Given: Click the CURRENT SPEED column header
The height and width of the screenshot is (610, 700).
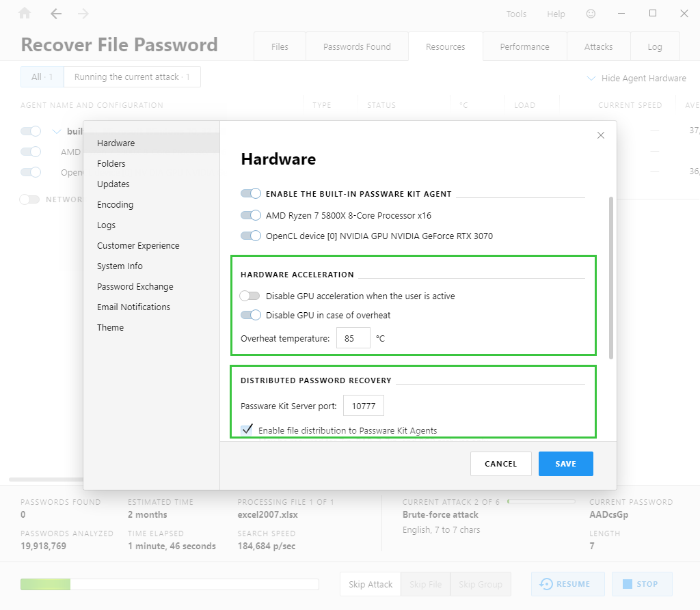Looking at the screenshot, I should 630,105.
